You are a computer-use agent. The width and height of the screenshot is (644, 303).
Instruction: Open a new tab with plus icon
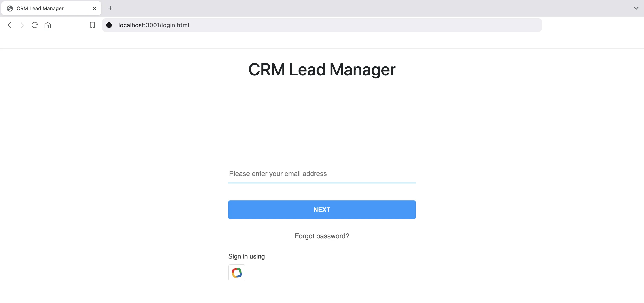[x=110, y=8]
